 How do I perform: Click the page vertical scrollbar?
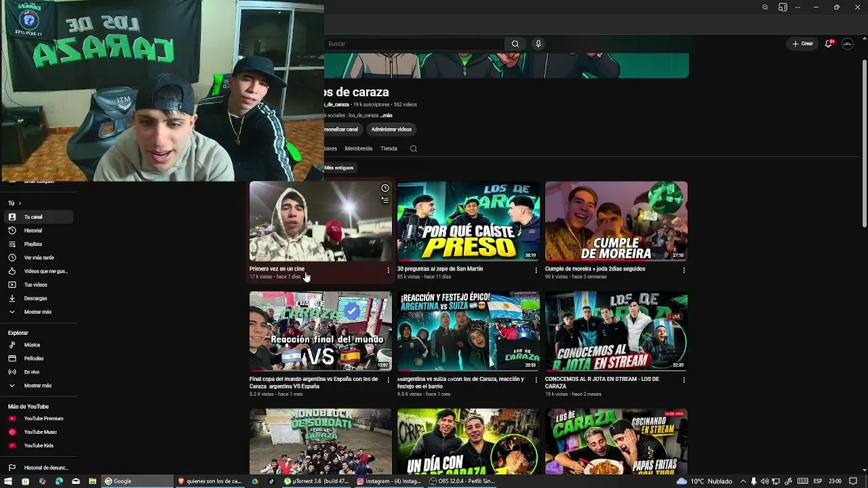click(x=864, y=142)
